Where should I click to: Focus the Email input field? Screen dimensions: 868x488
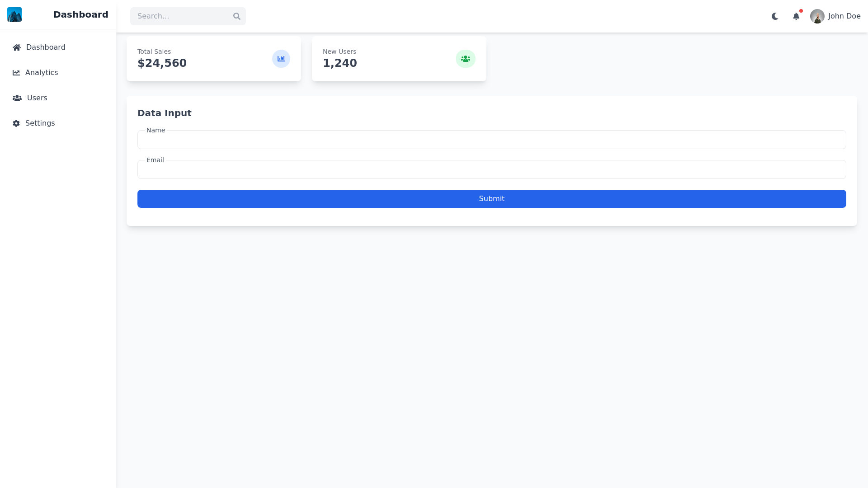pyautogui.click(x=491, y=169)
